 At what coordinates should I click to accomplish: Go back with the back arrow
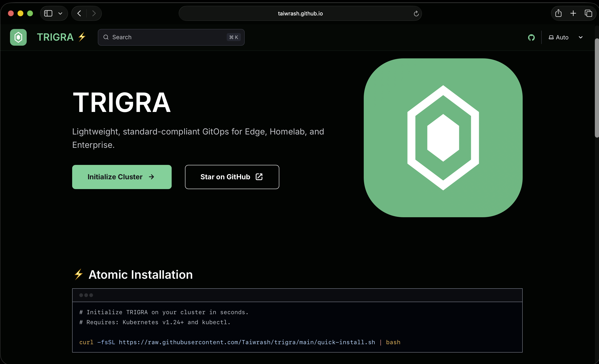click(x=79, y=13)
